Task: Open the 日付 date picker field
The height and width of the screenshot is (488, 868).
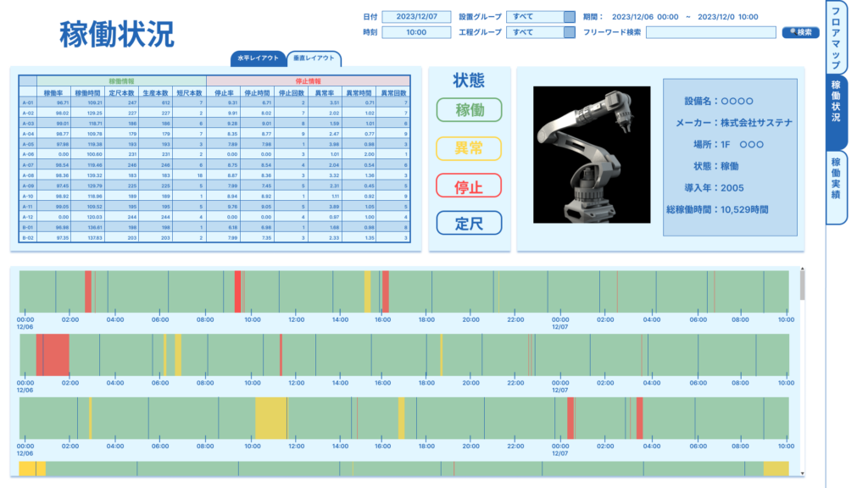Action: pos(416,16)
